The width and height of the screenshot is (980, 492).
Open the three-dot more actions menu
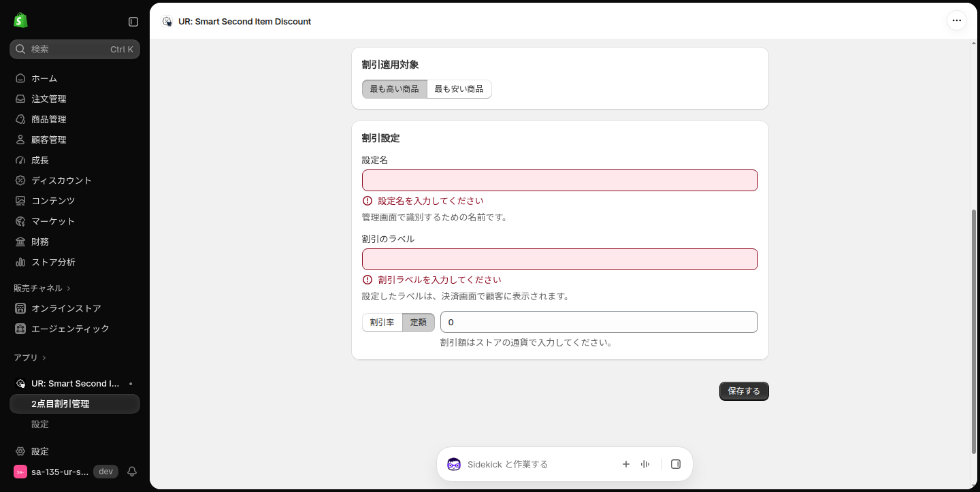click(957, 20)
